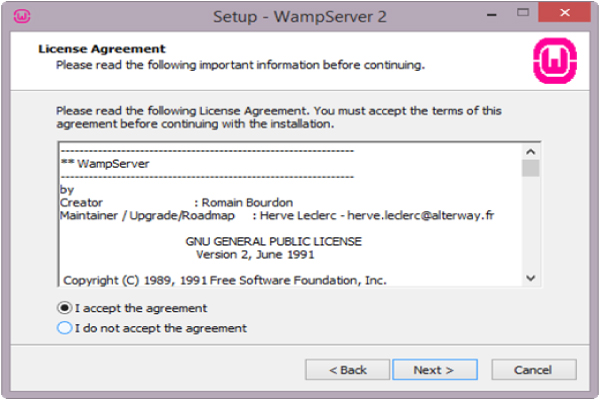Select 'I accept the agreement' radio button
The image size is (600, 400).
[64, 308]
